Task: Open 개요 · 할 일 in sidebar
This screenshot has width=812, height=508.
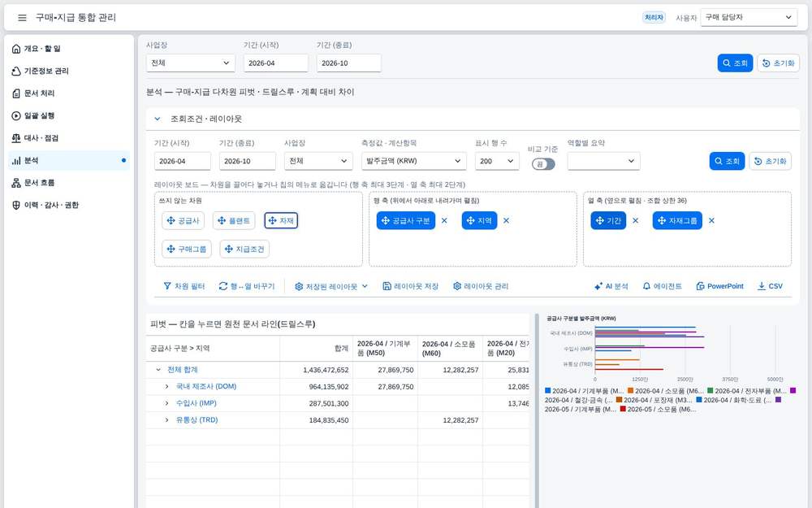Action: [69, 49]
